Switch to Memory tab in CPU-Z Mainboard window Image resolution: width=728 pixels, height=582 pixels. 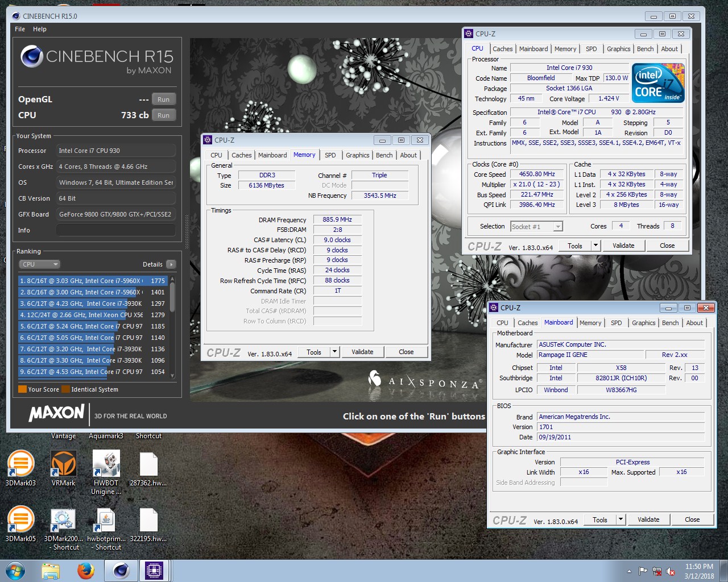pyautogui.click(x=590, y=323)
